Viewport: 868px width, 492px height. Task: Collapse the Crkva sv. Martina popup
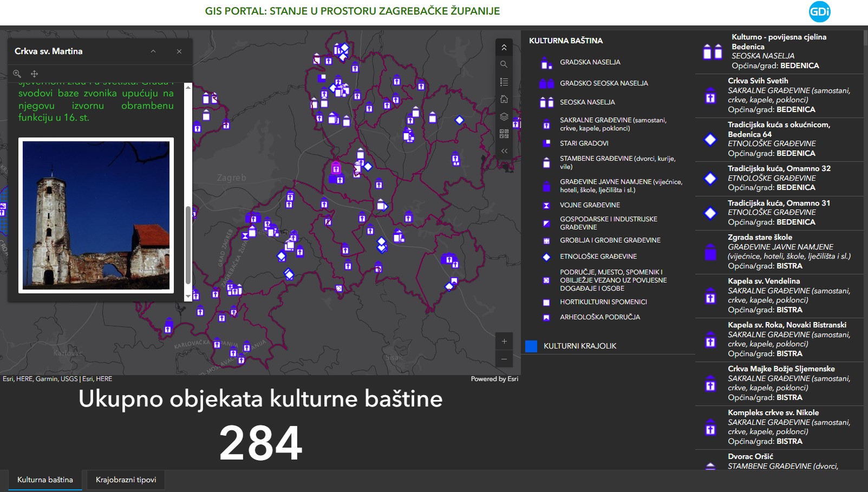tap(153, 51)
